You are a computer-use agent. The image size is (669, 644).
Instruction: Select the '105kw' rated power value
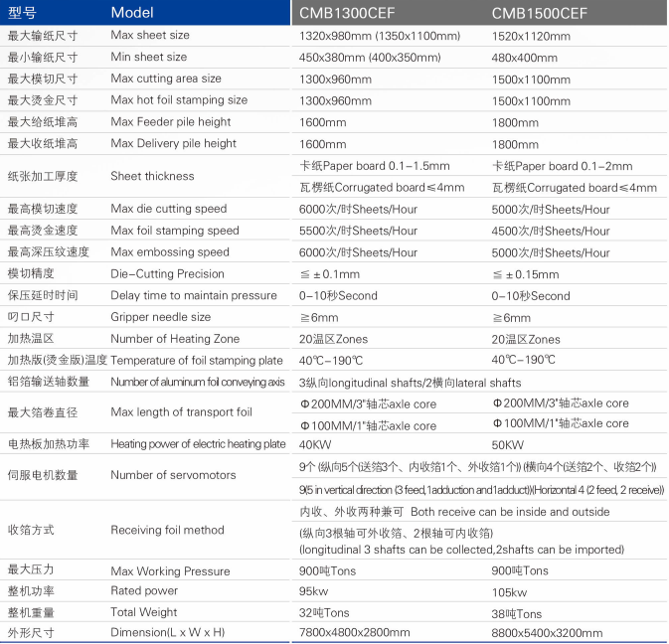(x=509, y=592)
